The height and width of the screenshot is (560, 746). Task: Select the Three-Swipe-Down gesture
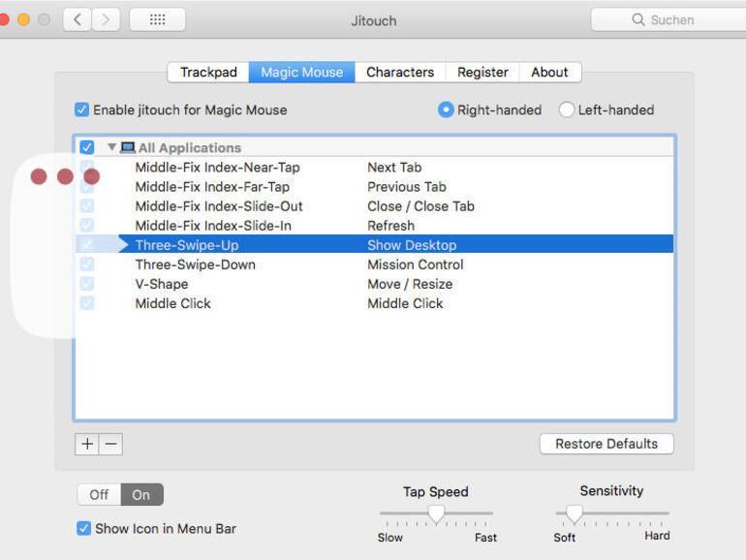click(x=195, y=264)
